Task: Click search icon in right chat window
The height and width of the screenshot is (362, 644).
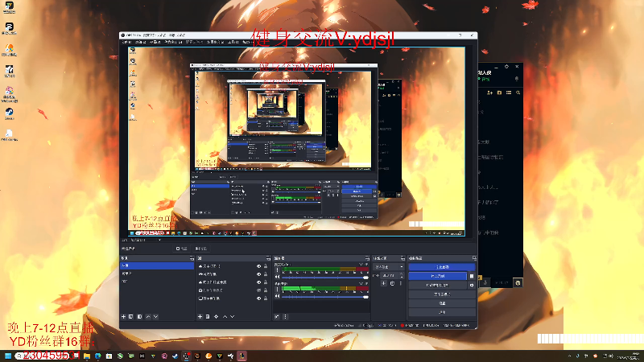Action: click(518, 93)
